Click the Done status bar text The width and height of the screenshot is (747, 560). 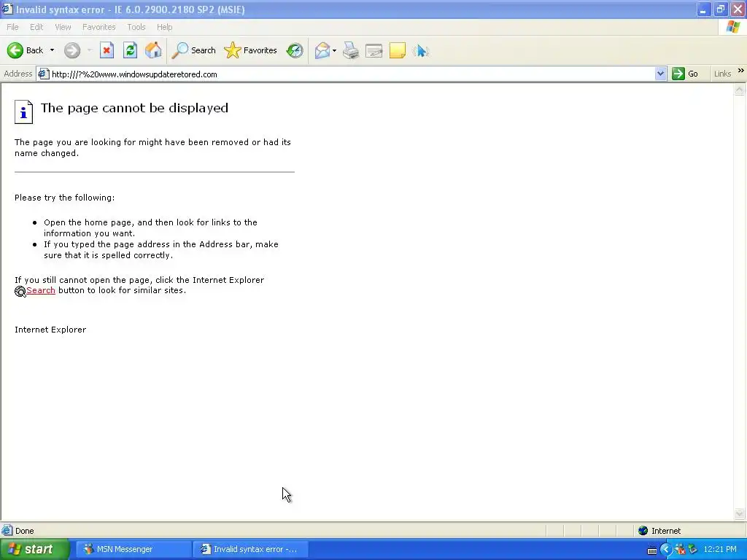click(x=24, y=531)
